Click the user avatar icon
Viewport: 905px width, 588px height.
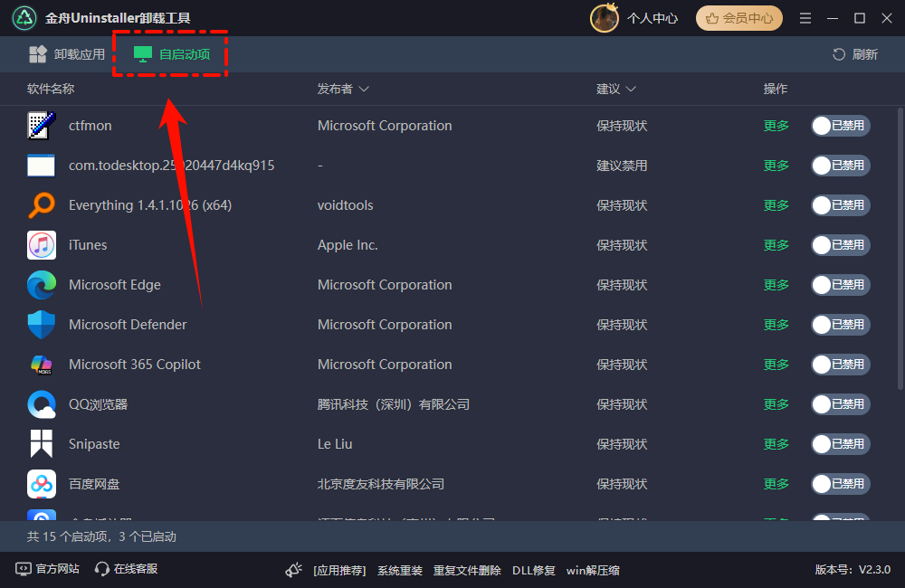[x=604, y=18]
